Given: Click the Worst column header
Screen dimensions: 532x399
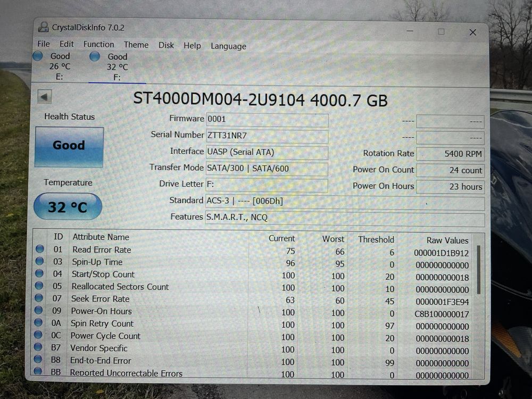Looking at the screenshot, I should pyautogui.click(x=333, y=239).
